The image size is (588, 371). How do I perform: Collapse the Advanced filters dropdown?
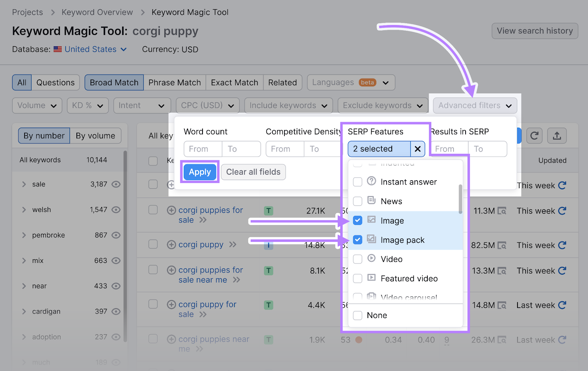click(x=475, y=106)
